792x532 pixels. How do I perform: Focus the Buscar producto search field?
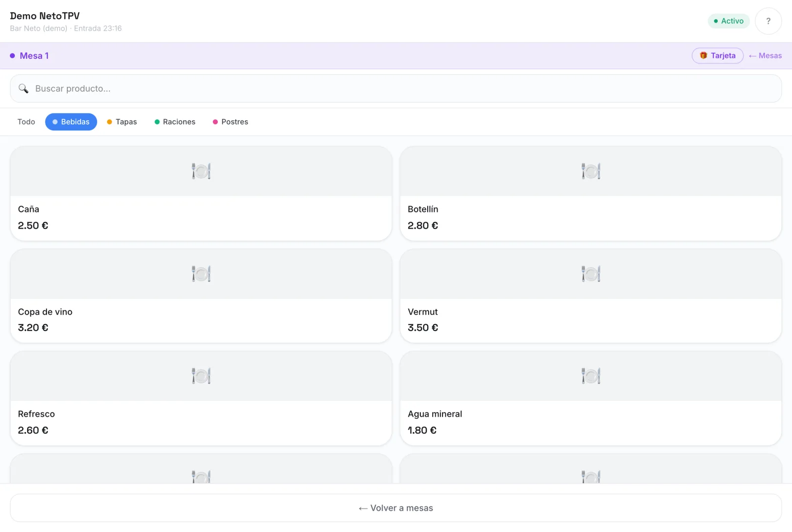(396, 89)
